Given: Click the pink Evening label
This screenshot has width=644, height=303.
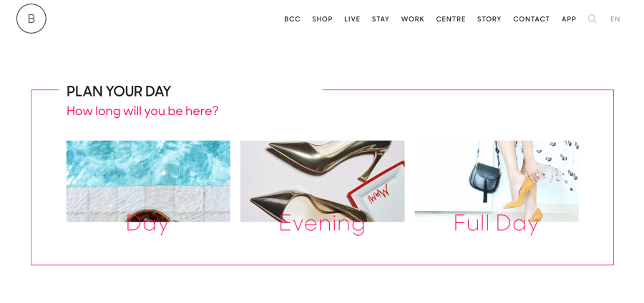Looking at the screenshot, I should pyautogui.click(x=322, y=224).
